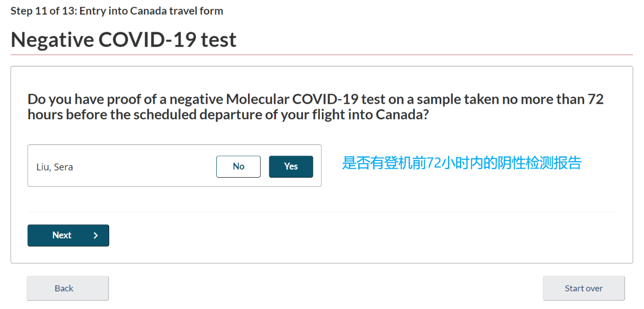Click the thin separator line above Next
Screen dimensions: 644x309
(x=321, y=212)
